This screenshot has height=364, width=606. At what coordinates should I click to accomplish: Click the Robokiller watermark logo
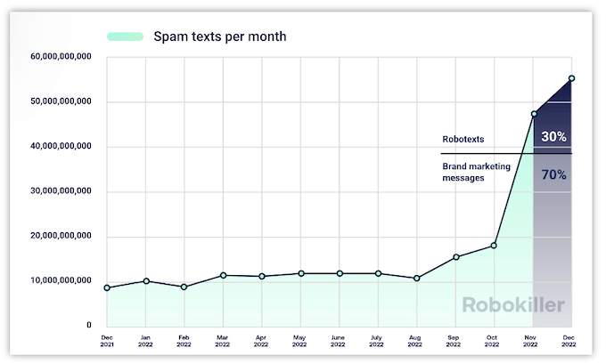click(x=512, y=305)
